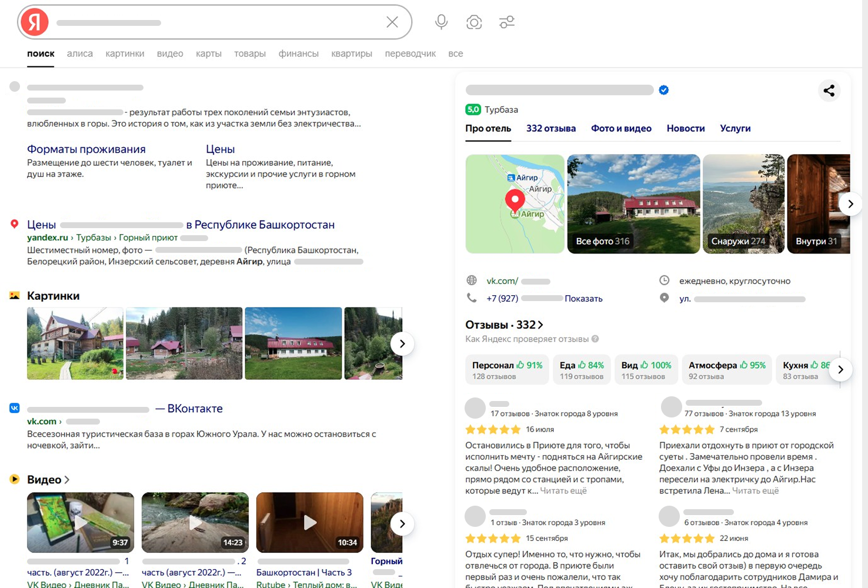
Task: Switch to the карты tab
Action: pos(209,54)
